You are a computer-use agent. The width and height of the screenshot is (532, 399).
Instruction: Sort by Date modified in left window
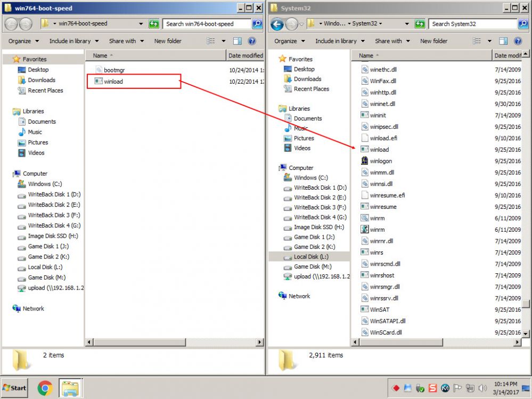click(245, 55)
